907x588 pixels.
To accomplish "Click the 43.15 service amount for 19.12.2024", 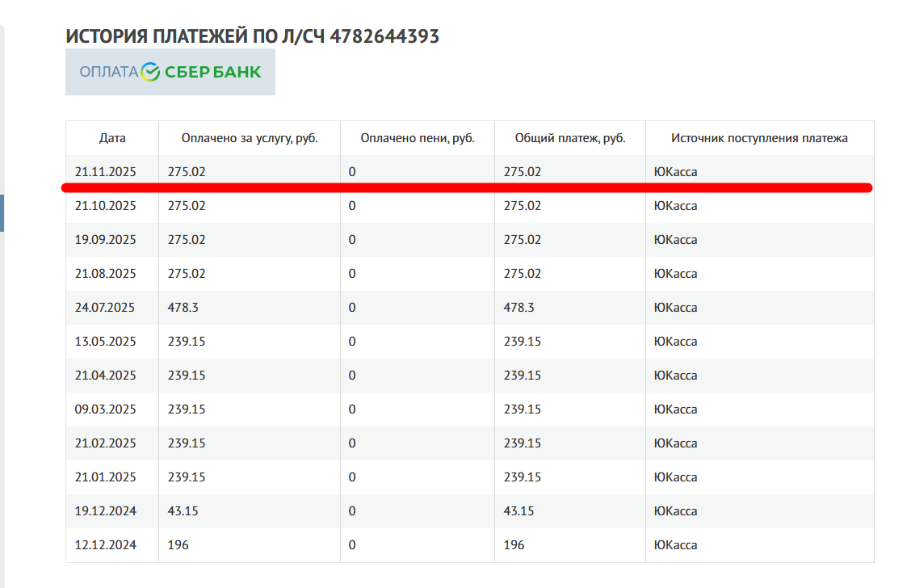I will click(x=183, y=511).
